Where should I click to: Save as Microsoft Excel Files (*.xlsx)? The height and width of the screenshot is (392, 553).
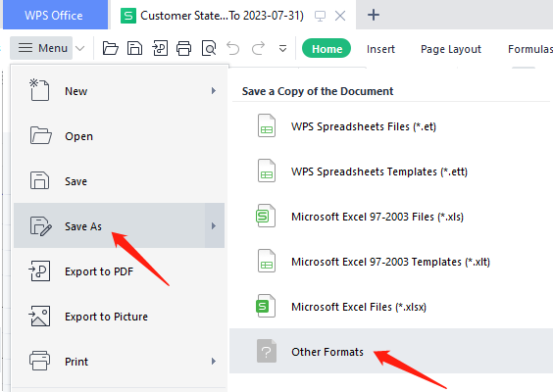pos(391,307)
